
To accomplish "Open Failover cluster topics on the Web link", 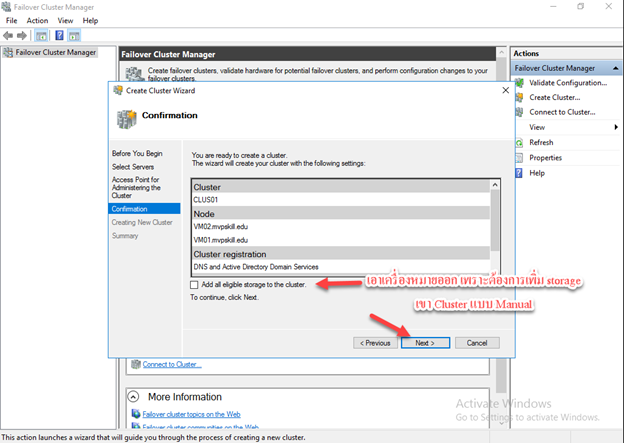I will [191, 414].
